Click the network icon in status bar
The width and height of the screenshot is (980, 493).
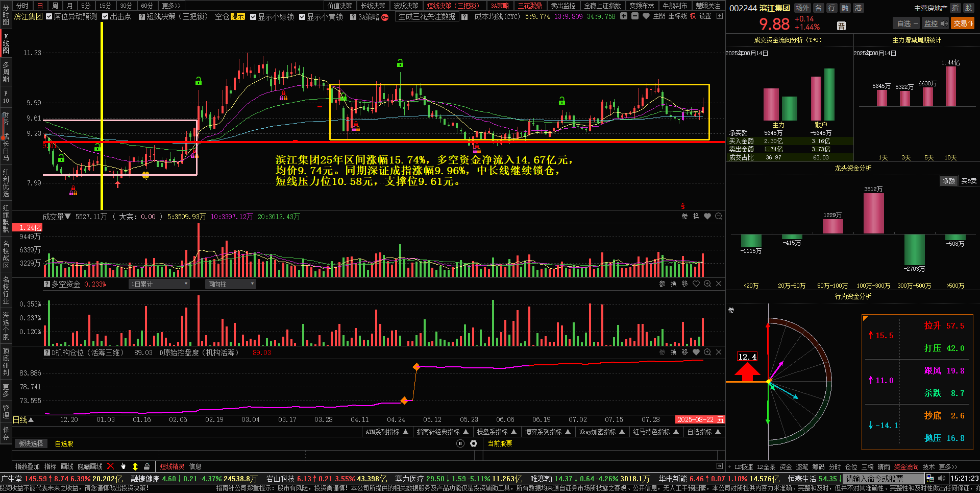(x=930, y=479)
